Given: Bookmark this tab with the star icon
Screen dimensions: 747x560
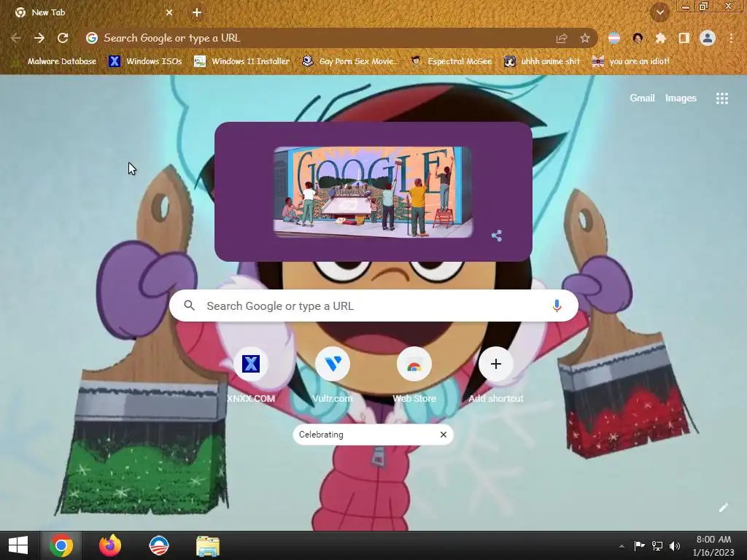Looking at the screenshot, I should [585, 38].
